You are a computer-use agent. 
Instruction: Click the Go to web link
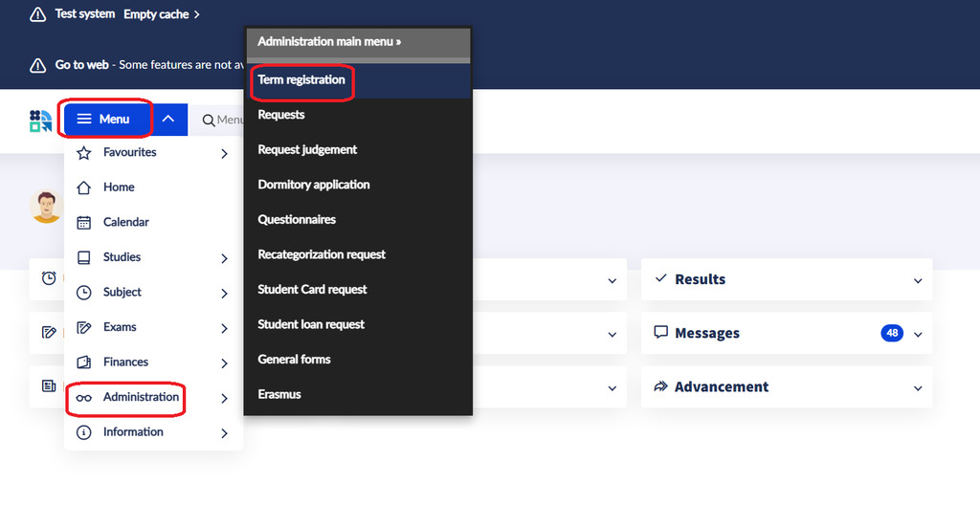(81, 65)
